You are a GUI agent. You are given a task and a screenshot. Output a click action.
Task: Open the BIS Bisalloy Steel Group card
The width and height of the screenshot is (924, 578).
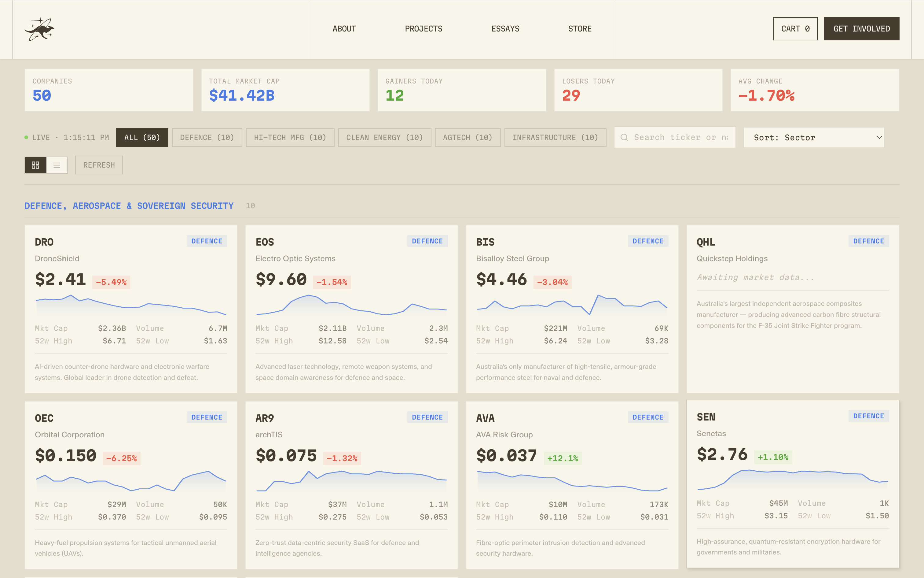click(x=572, y=309)
